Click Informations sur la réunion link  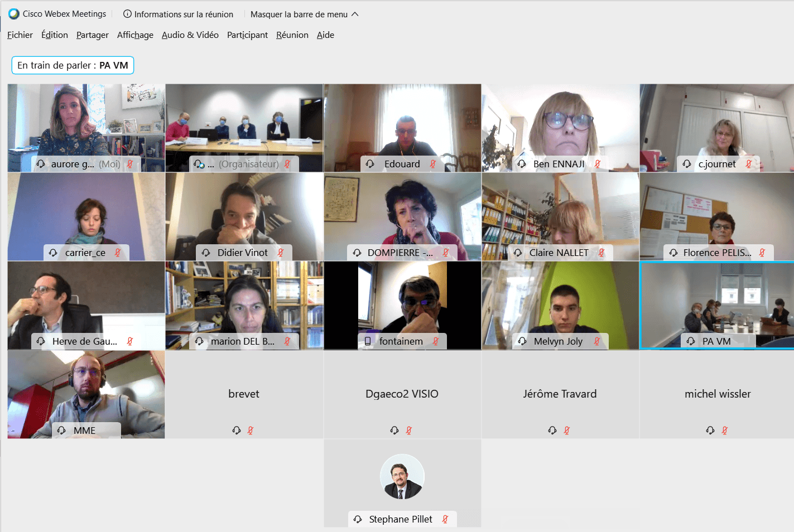pos(184,14)
